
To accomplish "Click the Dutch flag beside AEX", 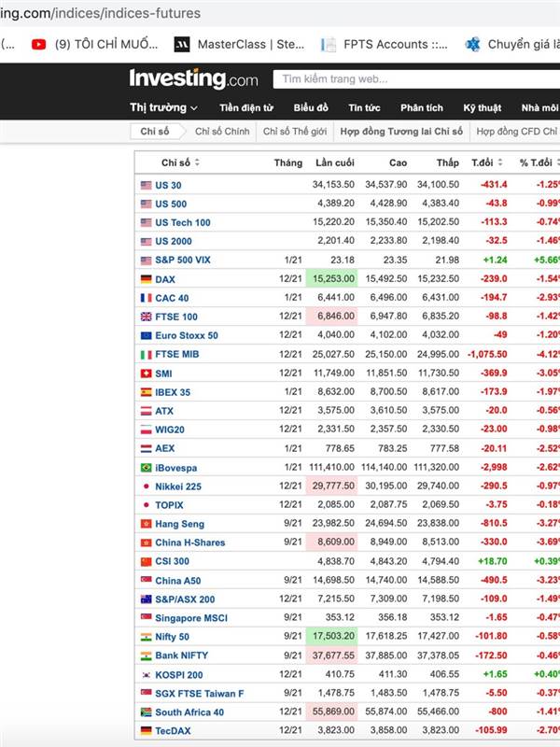I will pyautogui.click(x=147, y=448).
